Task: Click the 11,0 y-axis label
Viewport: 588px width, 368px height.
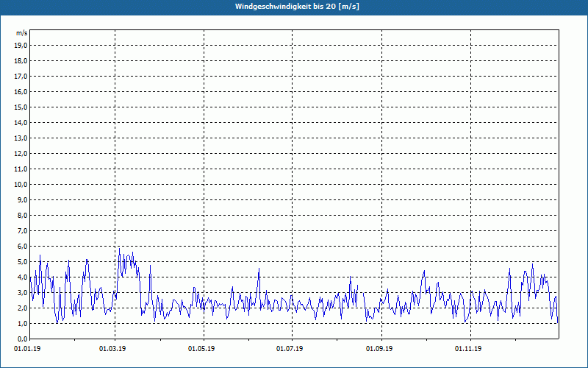Action: point(21,169)
